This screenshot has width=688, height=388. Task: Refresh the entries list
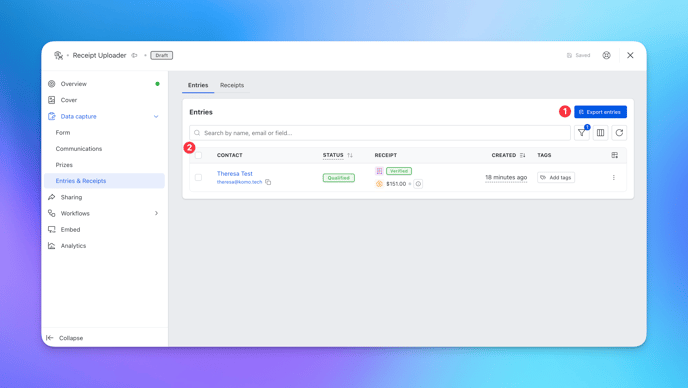[x=619, y=133]
